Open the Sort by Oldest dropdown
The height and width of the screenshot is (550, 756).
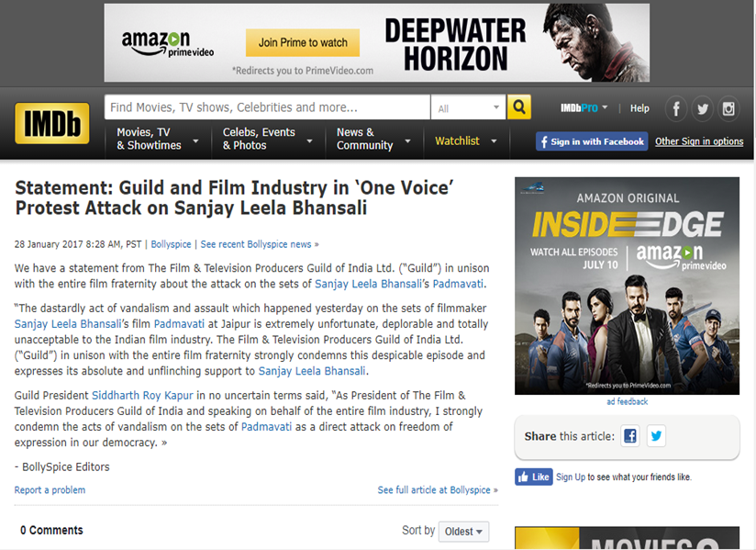[464, 532]
